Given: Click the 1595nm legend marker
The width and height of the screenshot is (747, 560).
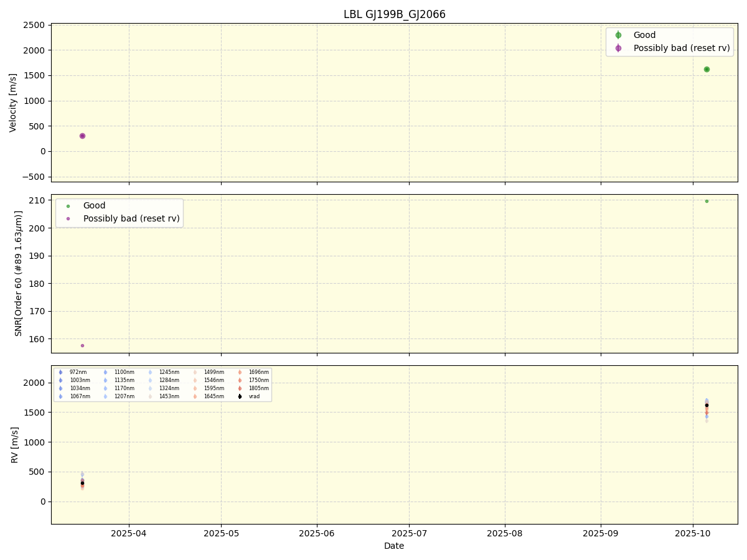Looking at the screenshot, I should [x=195, y=388].
